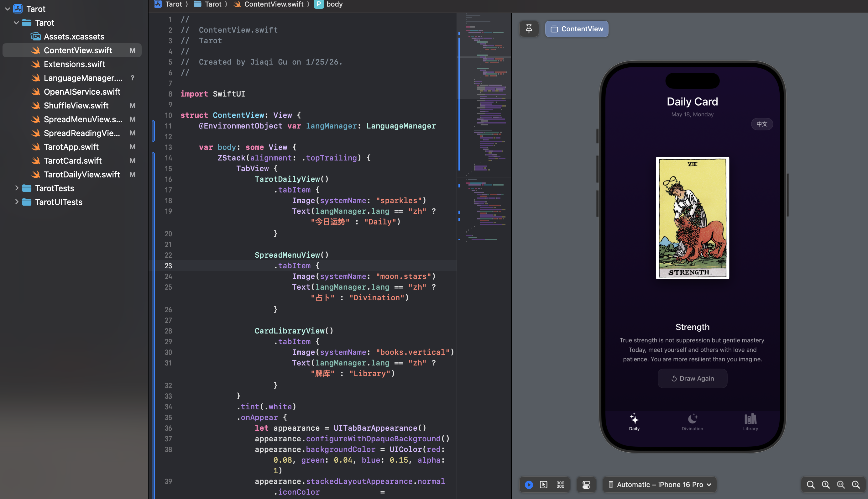Open OpenAIService.swift file icon in navigator
This screenshot has height=499, width=868.
(36, 92)
